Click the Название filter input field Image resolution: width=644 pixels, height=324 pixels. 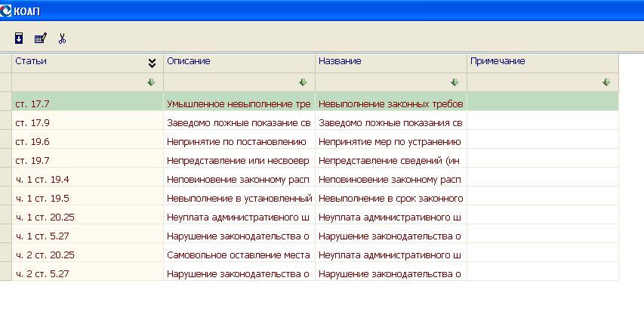[390, 82]
